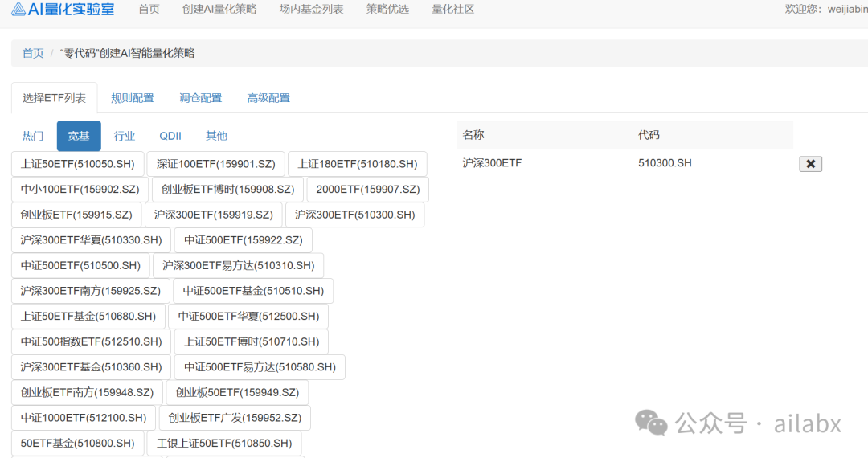Add 工银上证50ETF(510850.SH)

(x=224, y=444)
